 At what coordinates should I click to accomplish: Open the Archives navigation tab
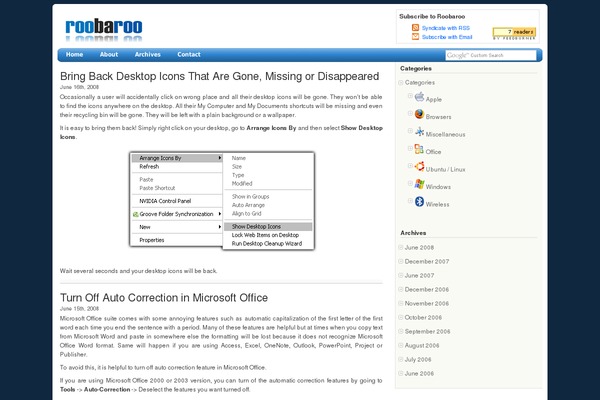pyautogui.click(x=147, y=54)
